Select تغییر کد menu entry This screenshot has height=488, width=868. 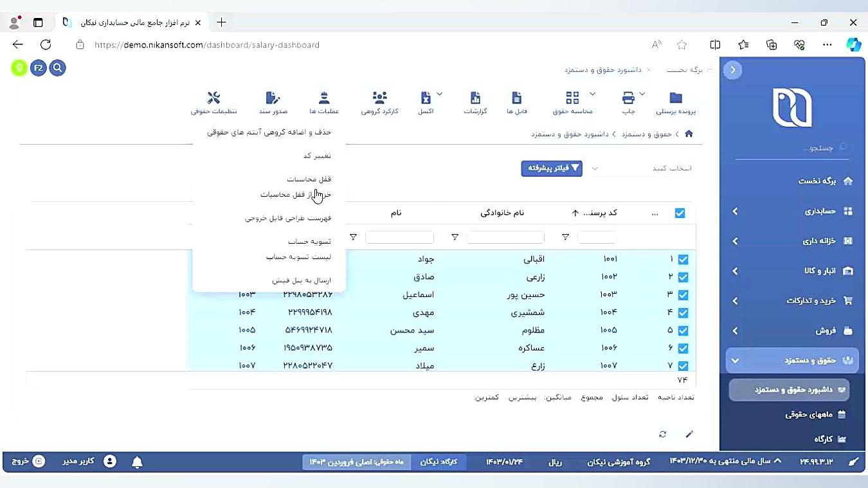click(x=317, y=156)
